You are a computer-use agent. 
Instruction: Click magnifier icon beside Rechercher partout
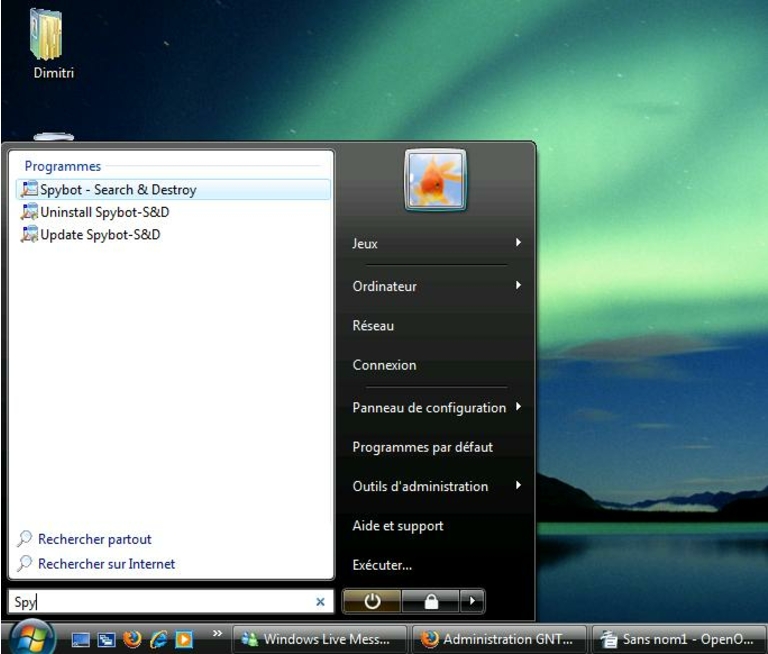(24, 538)
